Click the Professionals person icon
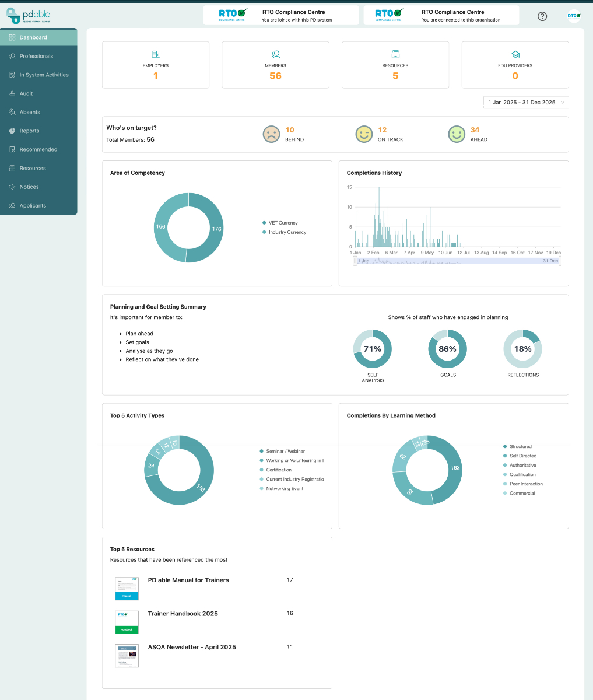Viewport: 593px width, 700px height. [x=12, y=56]
